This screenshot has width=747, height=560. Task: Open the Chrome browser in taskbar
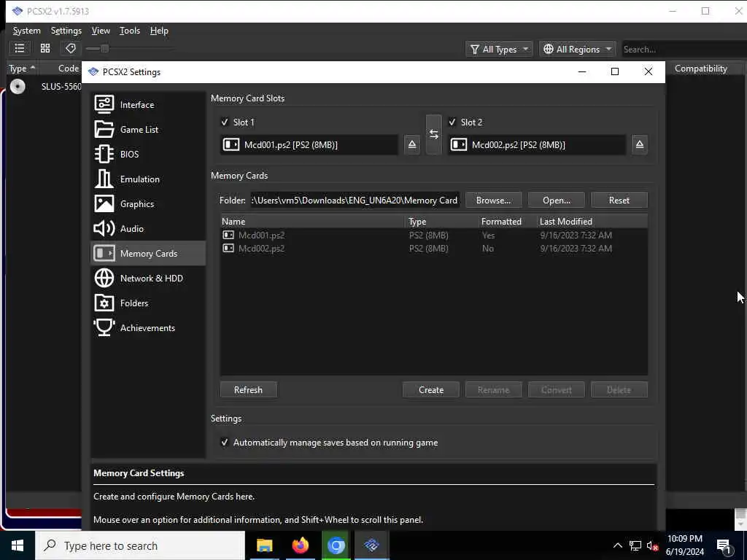[x=336, y=545]
